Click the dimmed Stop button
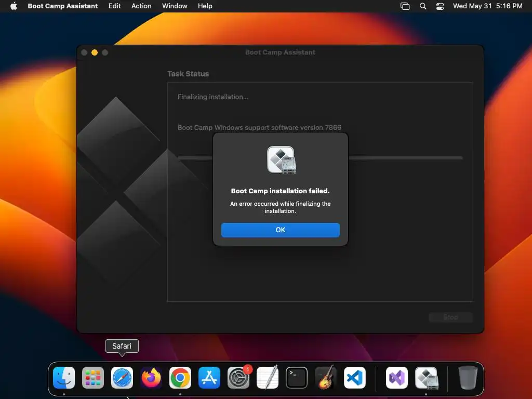Viewport: 532px width, 399px height. pos(450,317)
